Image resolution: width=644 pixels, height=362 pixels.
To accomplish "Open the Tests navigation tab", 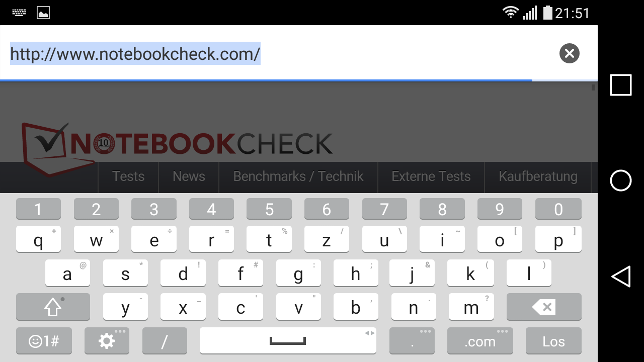I will pos(128,176).
